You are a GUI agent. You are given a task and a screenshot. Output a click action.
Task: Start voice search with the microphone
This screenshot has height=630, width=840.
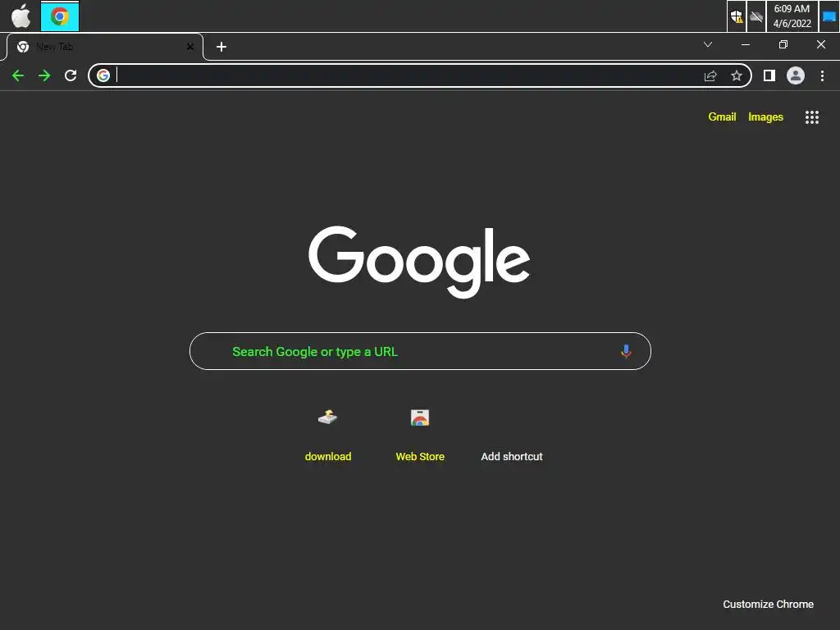coord(626,351)
